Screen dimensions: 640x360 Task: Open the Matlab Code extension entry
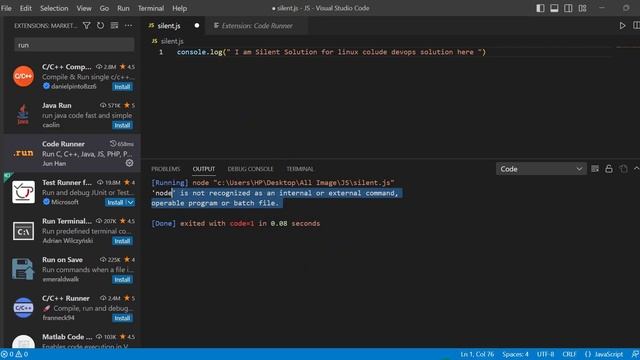(72, 340)
